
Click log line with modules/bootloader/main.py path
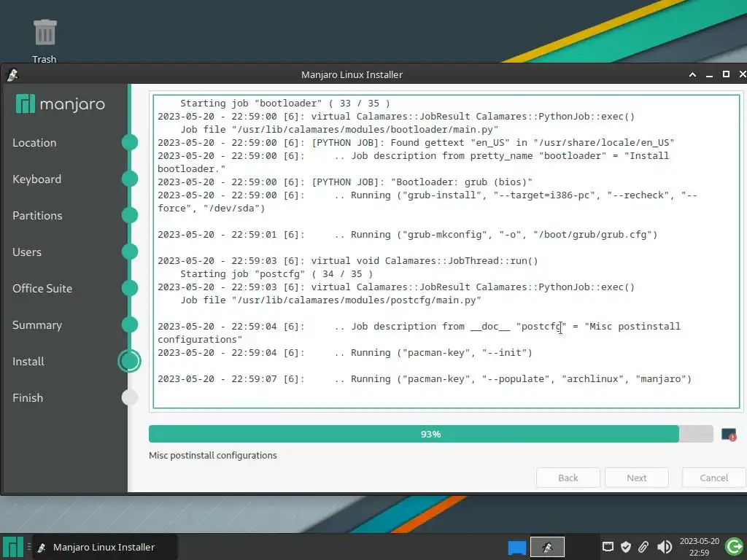click(x=339, y=130)
